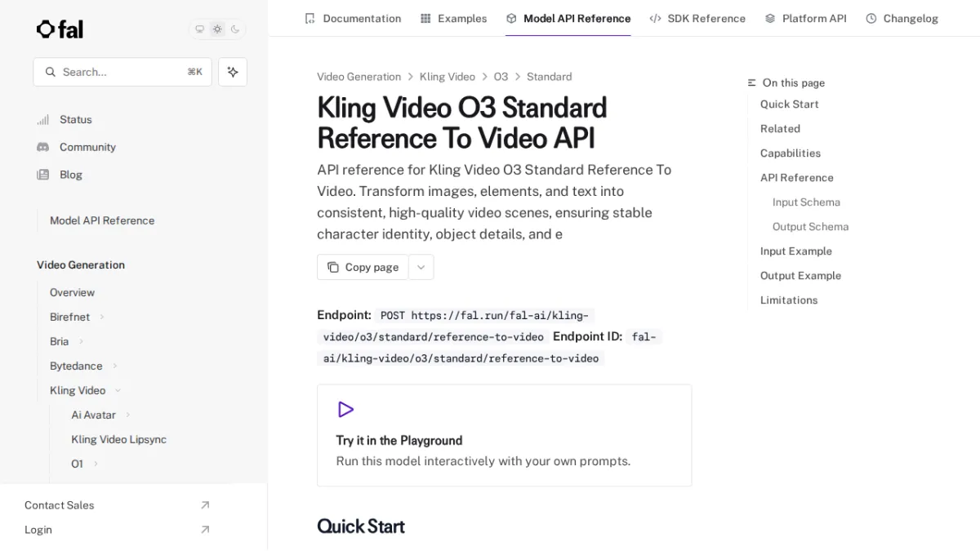
Task: Click the On this page list icon
Action: [752, 83]
